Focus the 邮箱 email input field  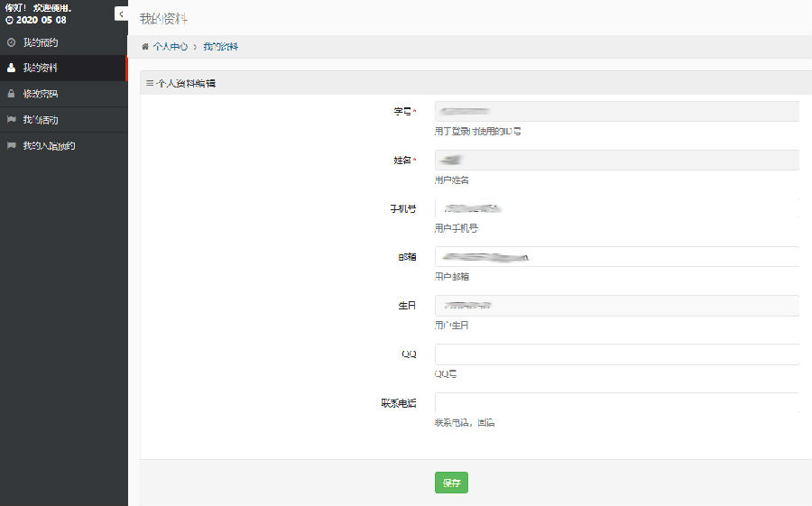(616, 257)
